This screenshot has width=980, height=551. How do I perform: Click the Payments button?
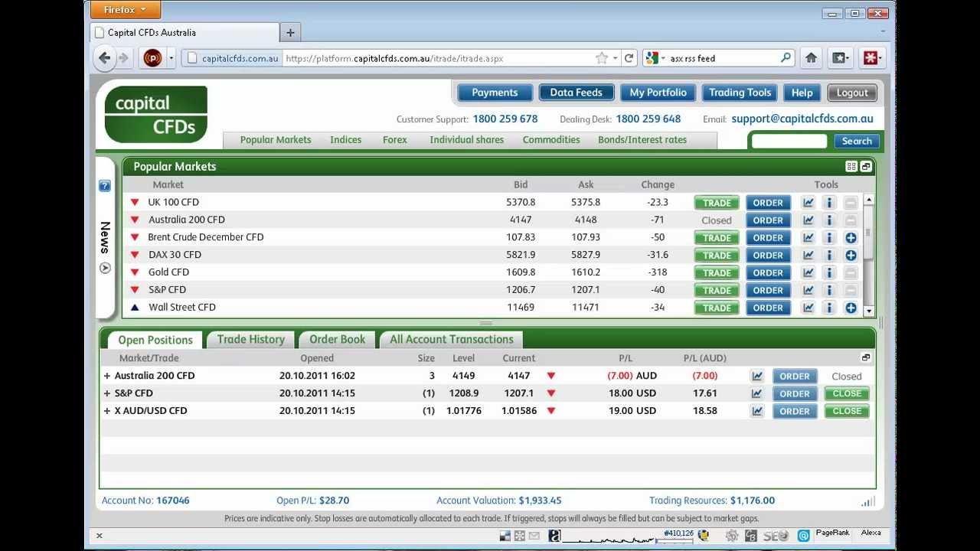(495, 93)
